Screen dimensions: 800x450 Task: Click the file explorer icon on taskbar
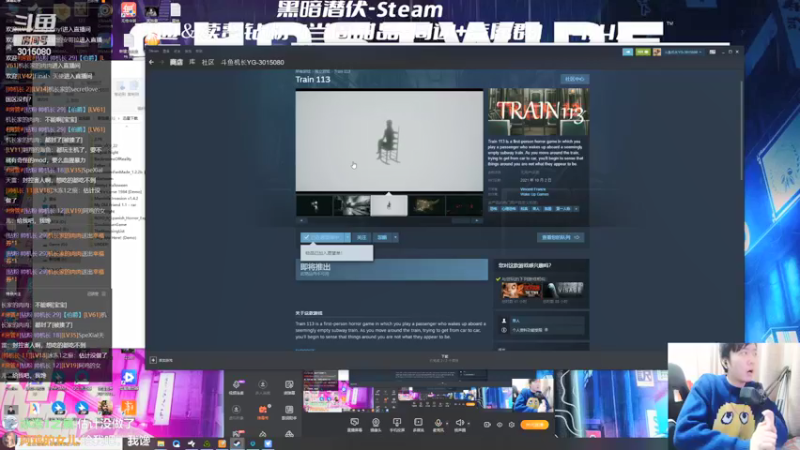(x=160, y=444)
